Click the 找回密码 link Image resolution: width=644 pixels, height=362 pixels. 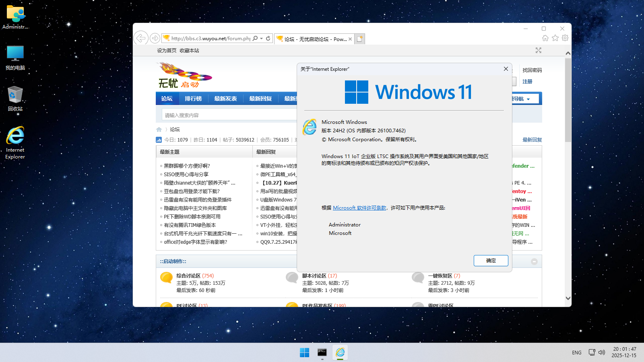(532, 70)
